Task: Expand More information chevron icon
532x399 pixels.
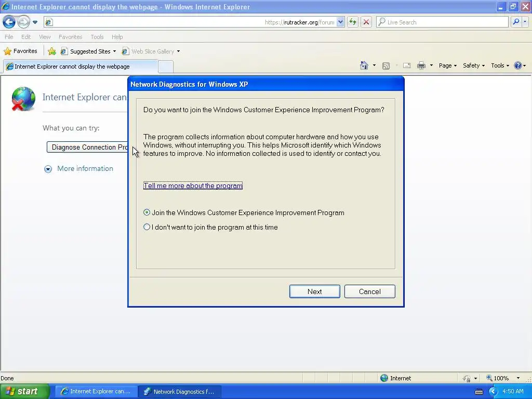Action: tap(48, 169)
